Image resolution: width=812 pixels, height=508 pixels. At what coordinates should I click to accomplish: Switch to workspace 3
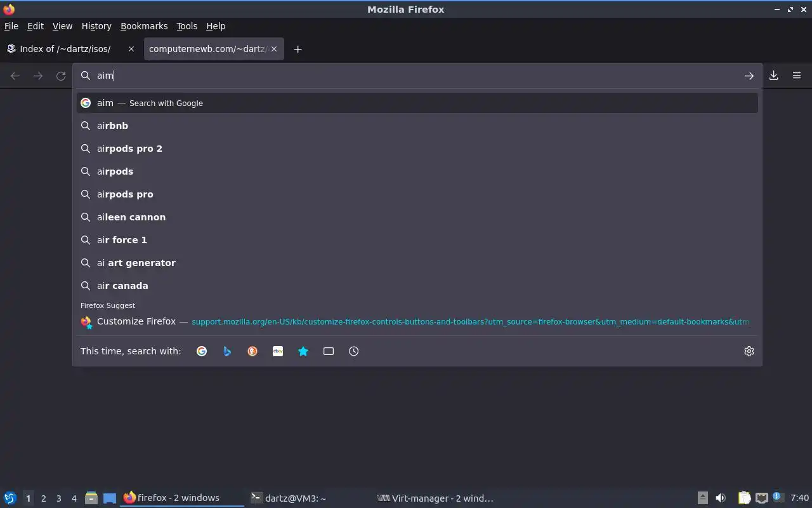(58, 498)
